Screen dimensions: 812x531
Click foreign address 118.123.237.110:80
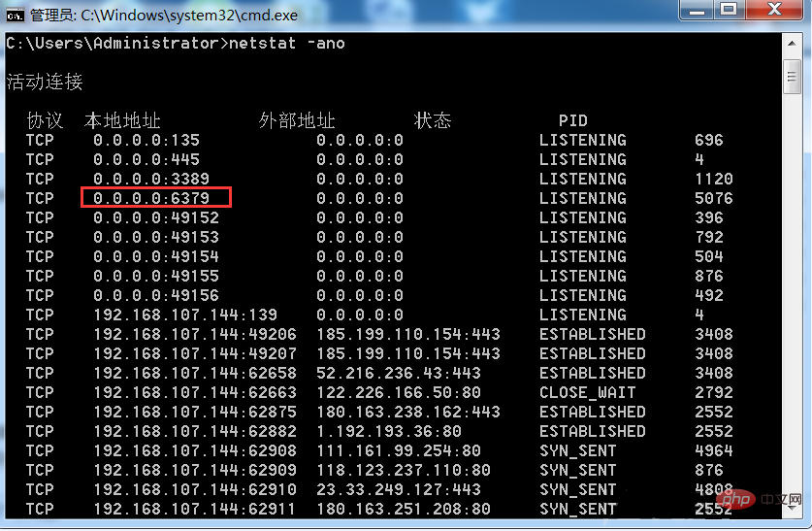point(404,470)
